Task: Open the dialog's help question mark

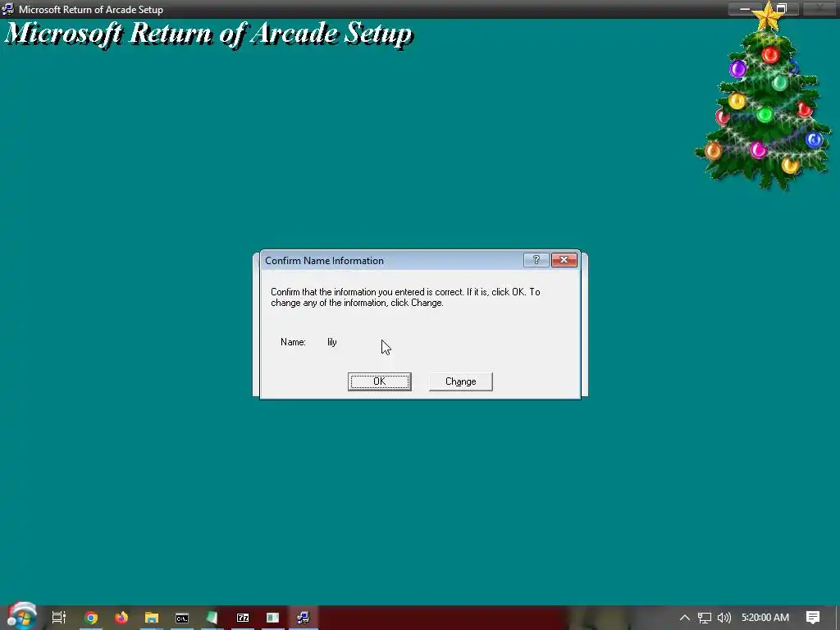Action: coord(536,260)
